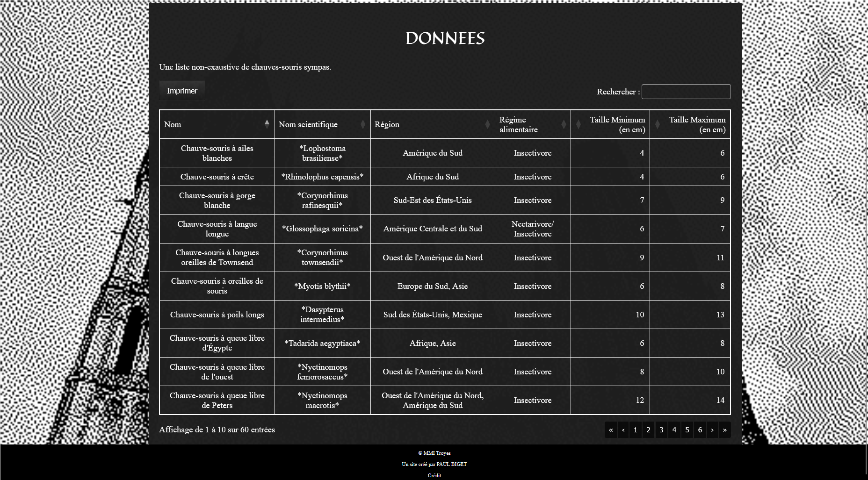The height and width of the screenshot is (480, 868).
Task: Select cell Chauve-souris à langue longue
Action: 217,229
